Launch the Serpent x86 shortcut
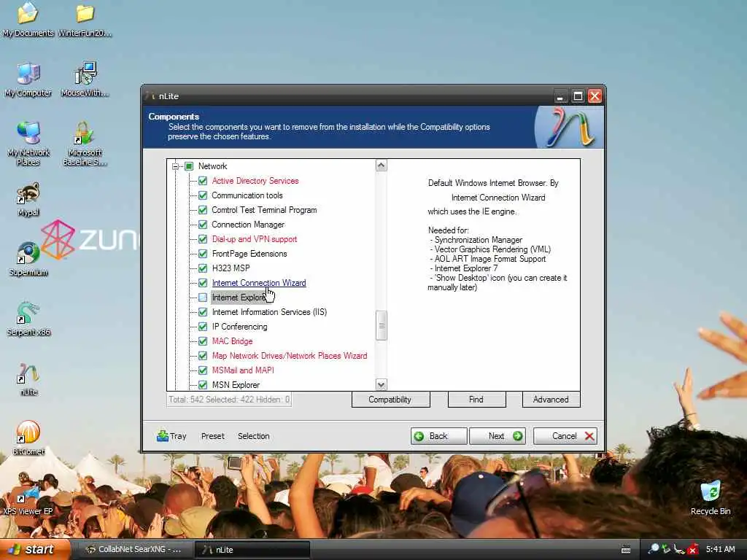747x560 pixels. [x=28, y=319]
